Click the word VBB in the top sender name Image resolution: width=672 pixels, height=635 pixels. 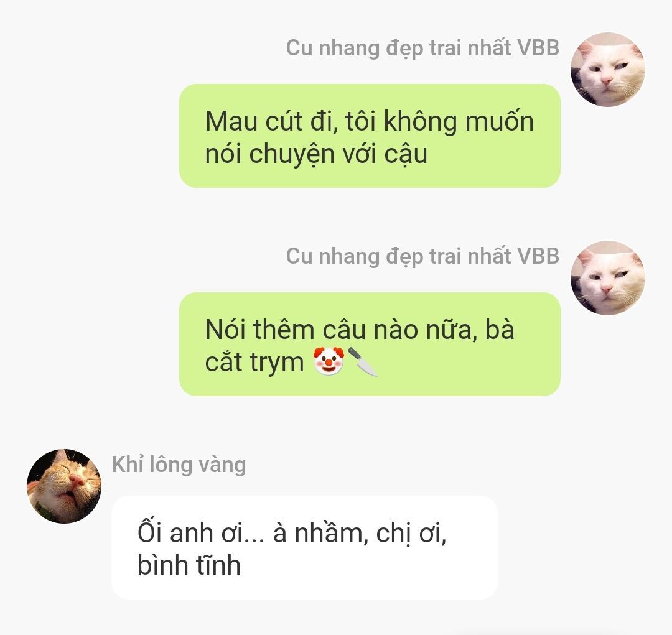tap(538, 47)
